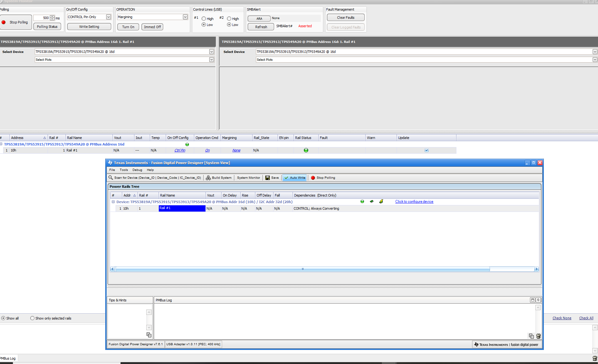The width and height of the screenshot is (598, 364).
Task: Click the Texas Instruments logo in title bar
Action: [x=110, y=163]
